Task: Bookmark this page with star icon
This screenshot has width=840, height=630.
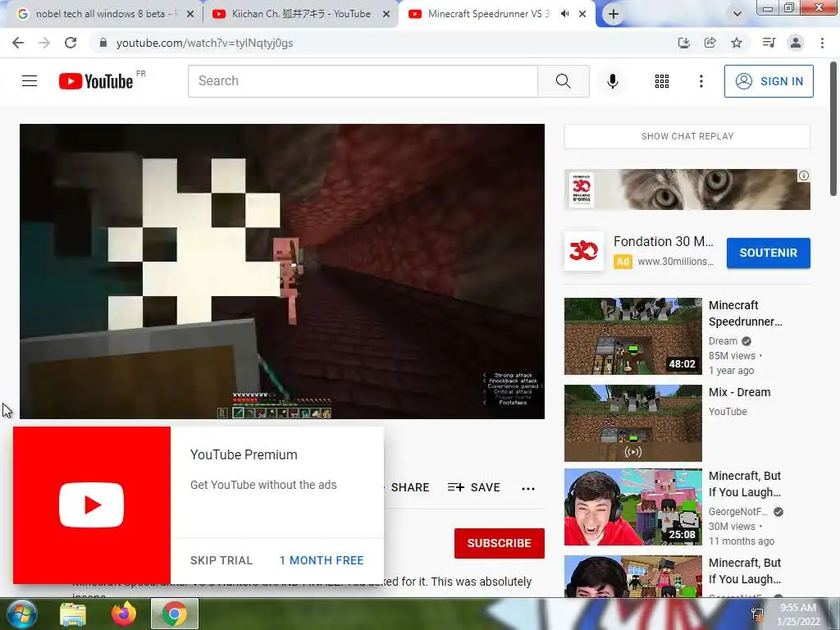Action: click(737, 43)
